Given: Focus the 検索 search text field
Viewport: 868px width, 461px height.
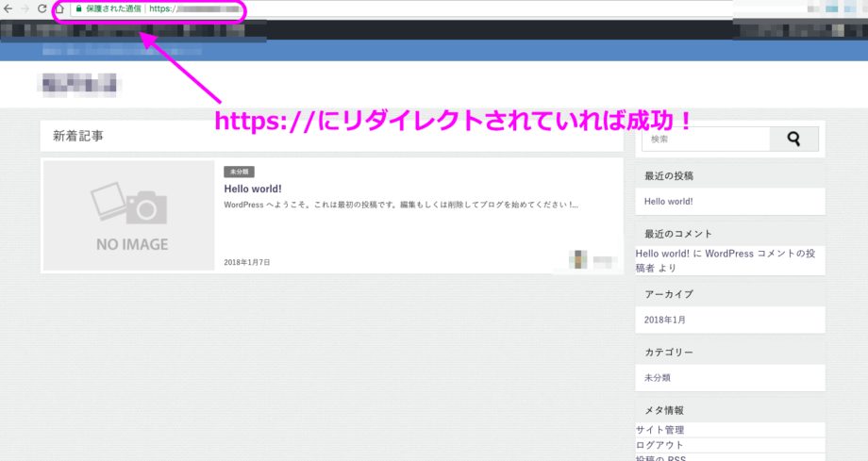Looking at the screenshot, I should point(706,140).
